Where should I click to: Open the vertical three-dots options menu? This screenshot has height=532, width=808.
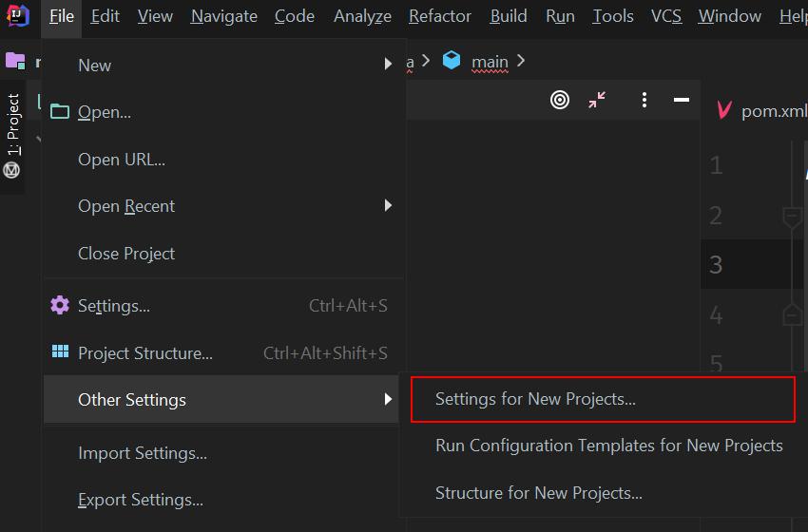(x=644, y=100)
